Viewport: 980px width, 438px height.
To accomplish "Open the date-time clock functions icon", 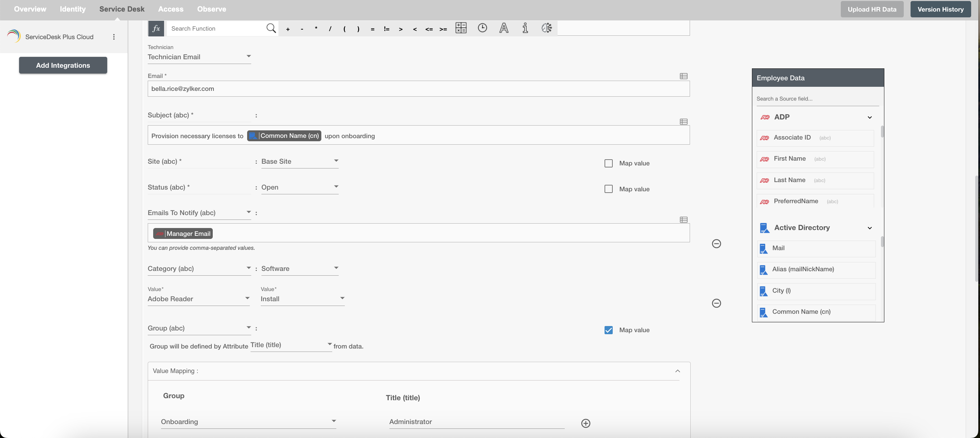I will click(x=482, y=28).
